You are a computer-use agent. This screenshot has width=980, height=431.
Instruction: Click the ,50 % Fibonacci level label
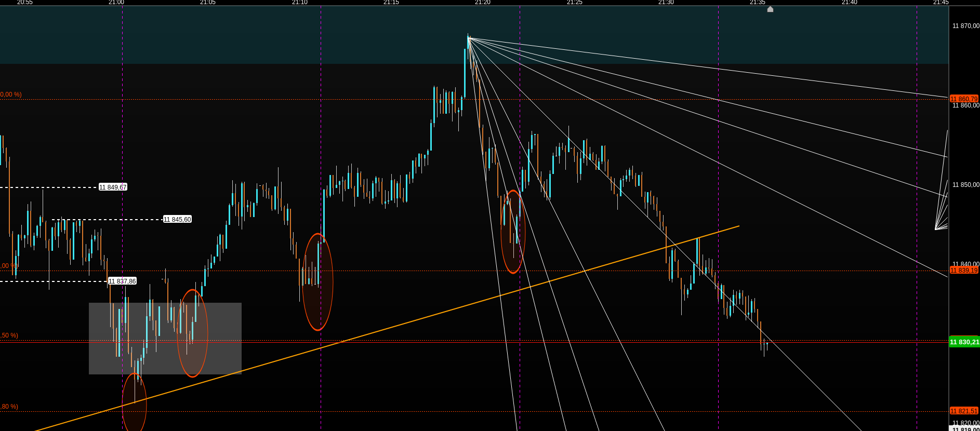click(9, 335)
